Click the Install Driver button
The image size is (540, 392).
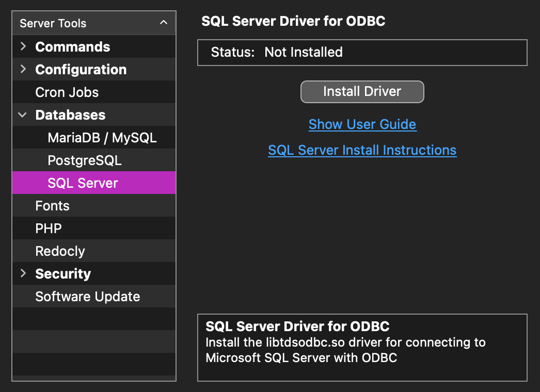coord(362,91)
